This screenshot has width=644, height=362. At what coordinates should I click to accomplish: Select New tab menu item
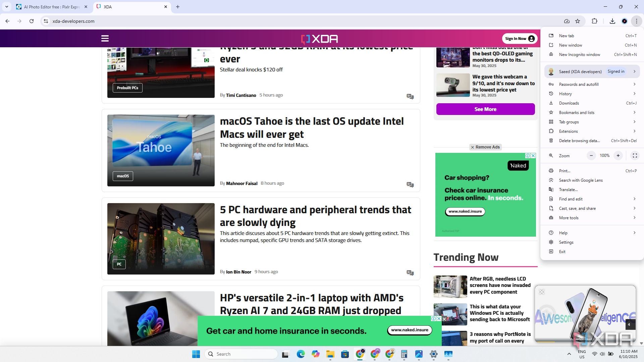[592, 36]
